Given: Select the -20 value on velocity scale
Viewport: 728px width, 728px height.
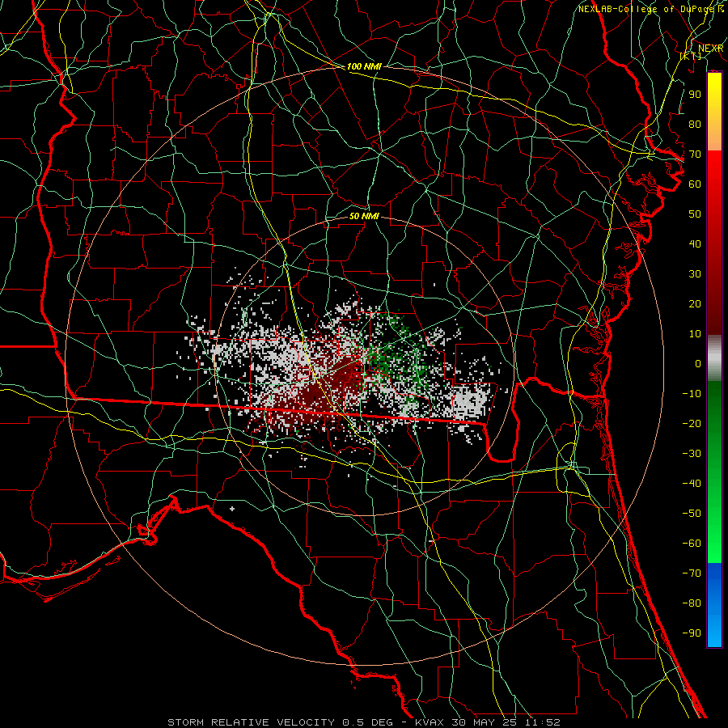Looking at the screenshot, I should 692,423.
